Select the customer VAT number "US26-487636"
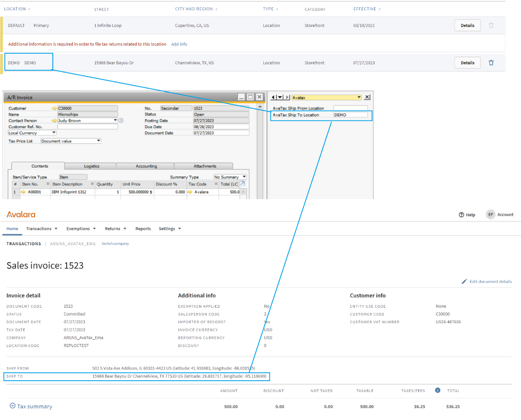The width and height of the screenshot is (521, 420). 448,322
